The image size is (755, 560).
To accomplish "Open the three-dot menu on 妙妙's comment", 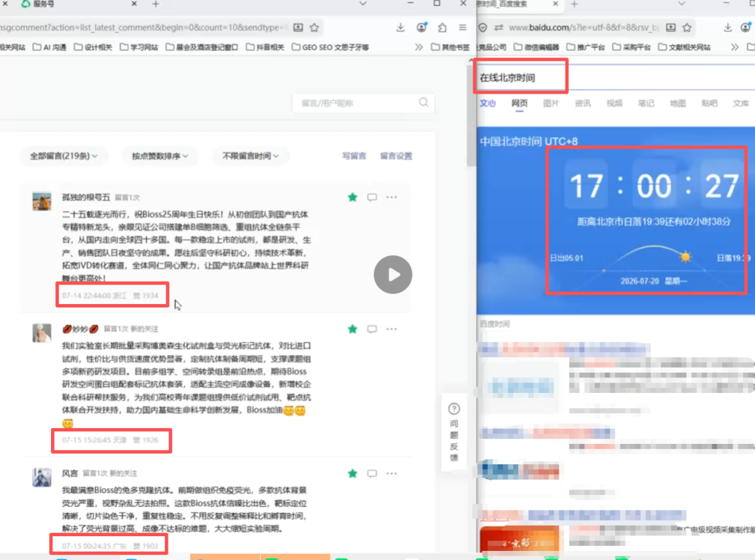I will pos(391,329).
